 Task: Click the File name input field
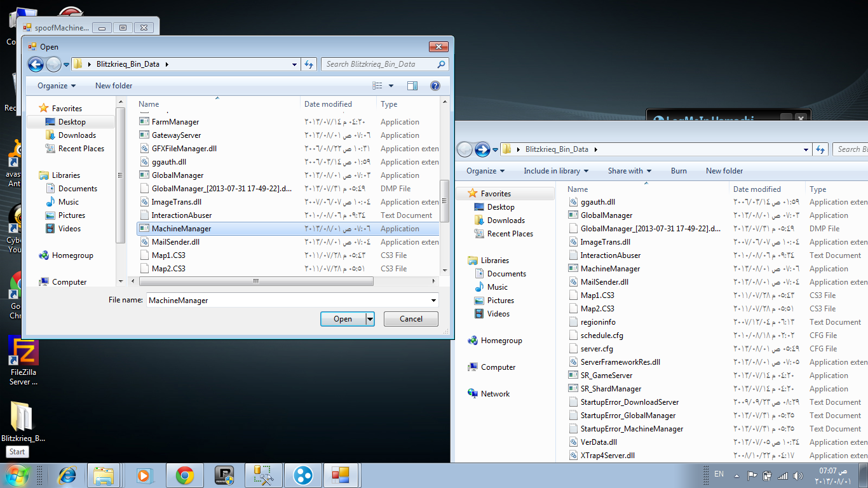tap(288, 300)
